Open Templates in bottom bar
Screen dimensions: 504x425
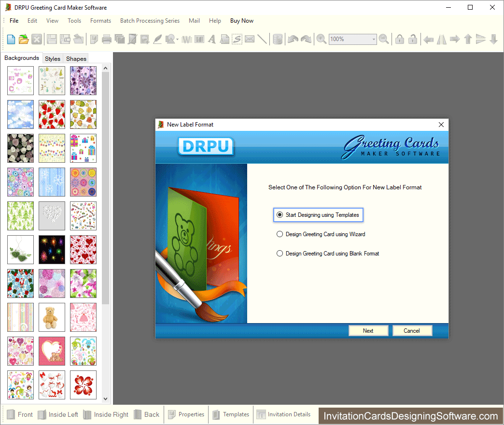tap(231, 414)
